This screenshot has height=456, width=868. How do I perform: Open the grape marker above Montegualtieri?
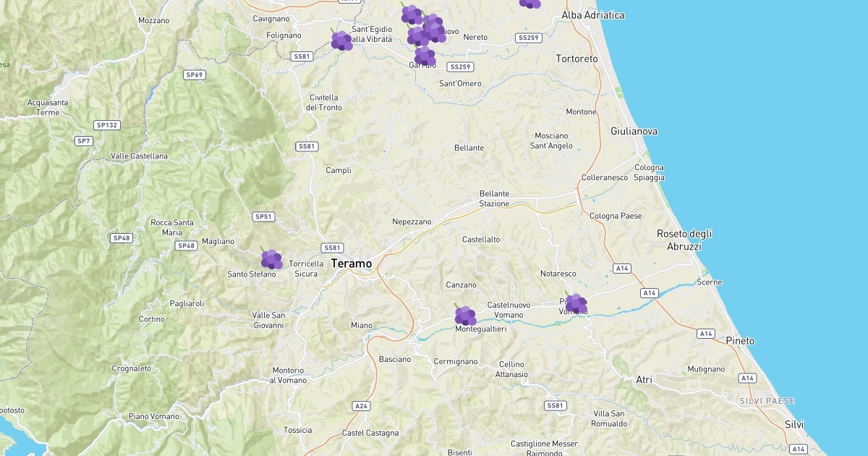click(x=465, y=316)
